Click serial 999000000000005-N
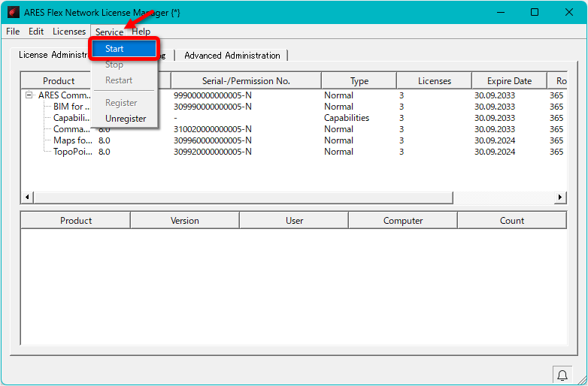The height and width of the screenshot is (386, 588). tap(212, 95)
